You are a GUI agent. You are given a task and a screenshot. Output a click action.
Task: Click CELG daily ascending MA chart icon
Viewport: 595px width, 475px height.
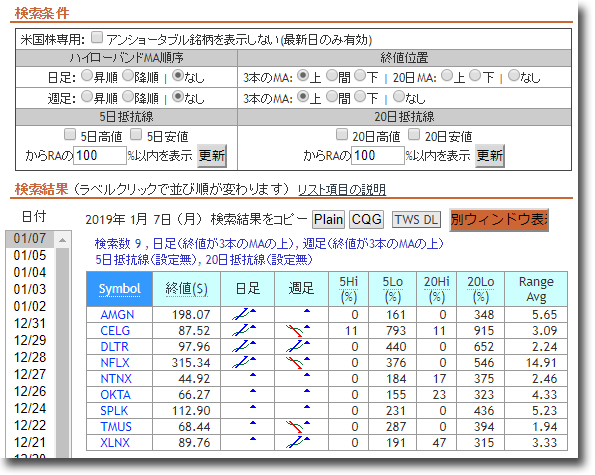coord(241,330)
